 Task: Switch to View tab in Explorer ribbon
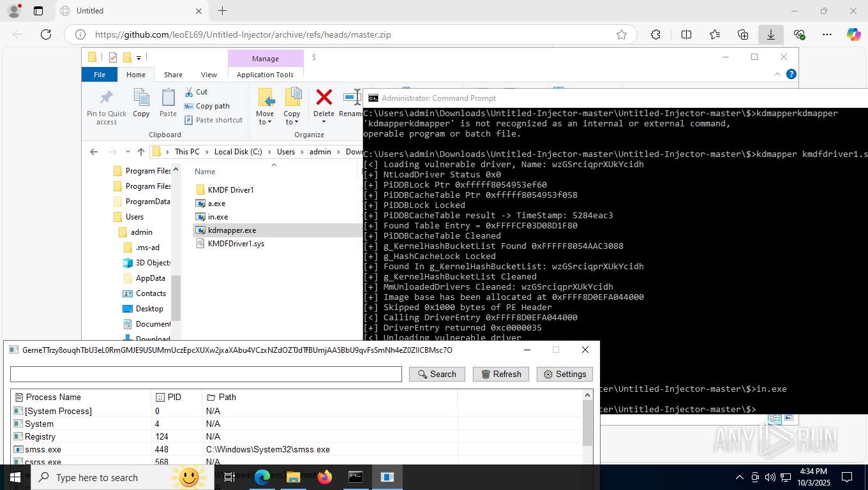209,75
